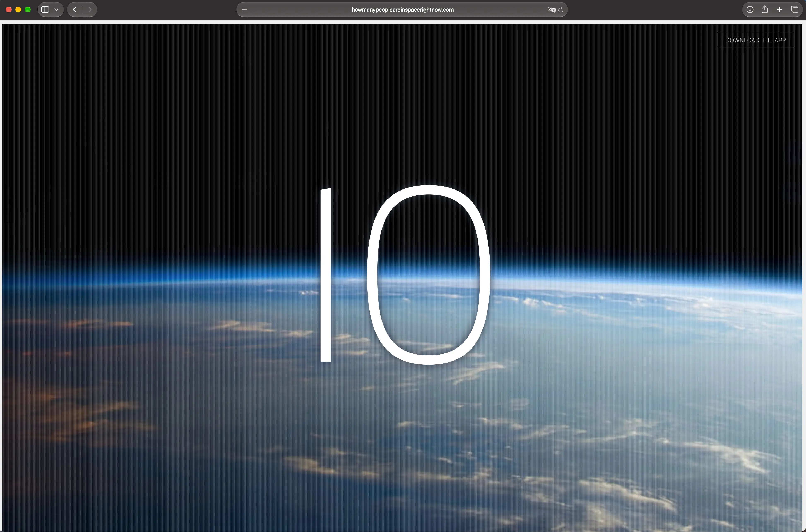The image size is (806, 532).
Task: Open the Reader page menu icon
Action: (244, 10)
